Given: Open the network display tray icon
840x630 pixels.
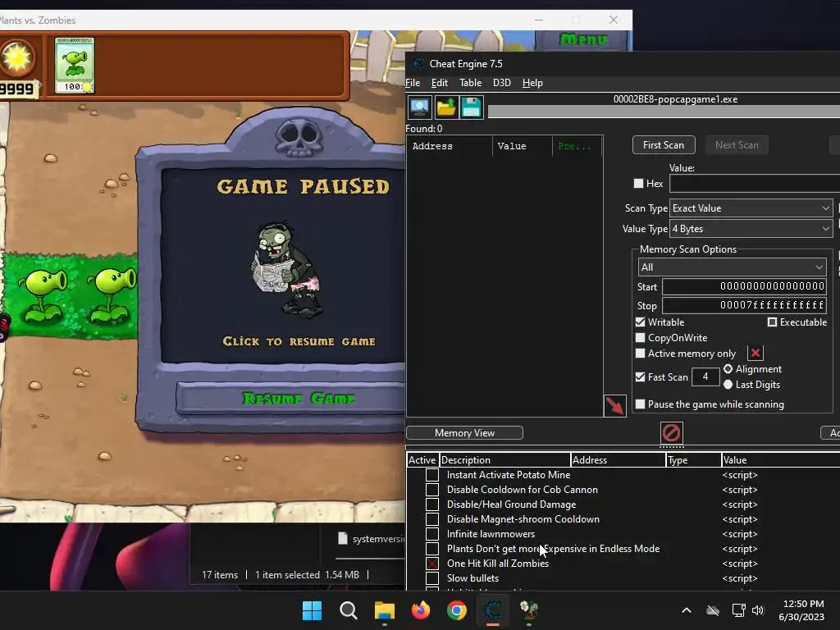Looking at the screenshot, I should pos(738,610).
